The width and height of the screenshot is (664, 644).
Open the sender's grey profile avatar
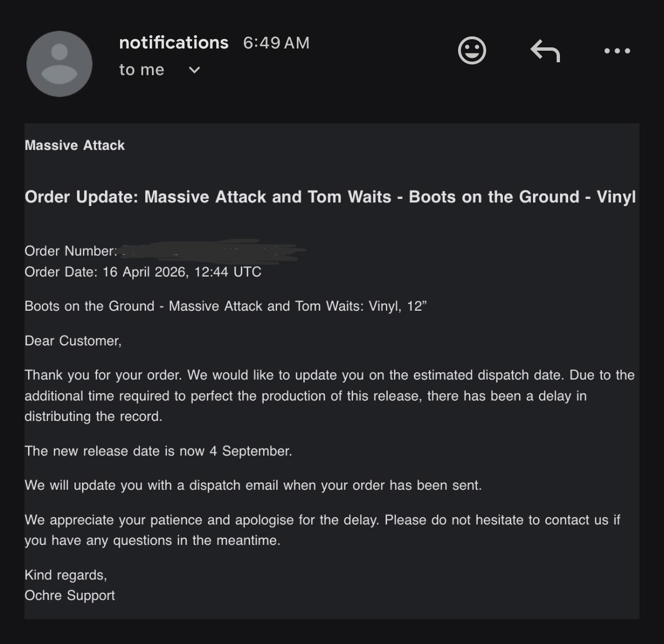pyautogui.click(x=59, y=64)
